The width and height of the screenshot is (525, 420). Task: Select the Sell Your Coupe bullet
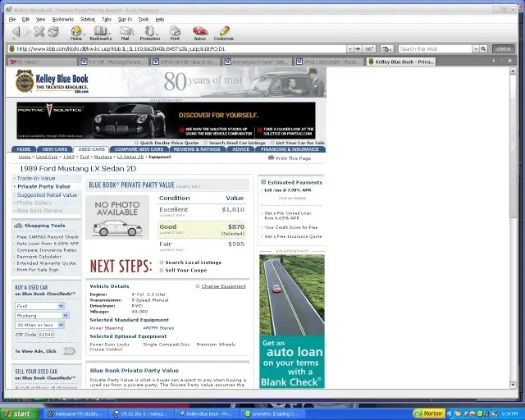point(162,270)
